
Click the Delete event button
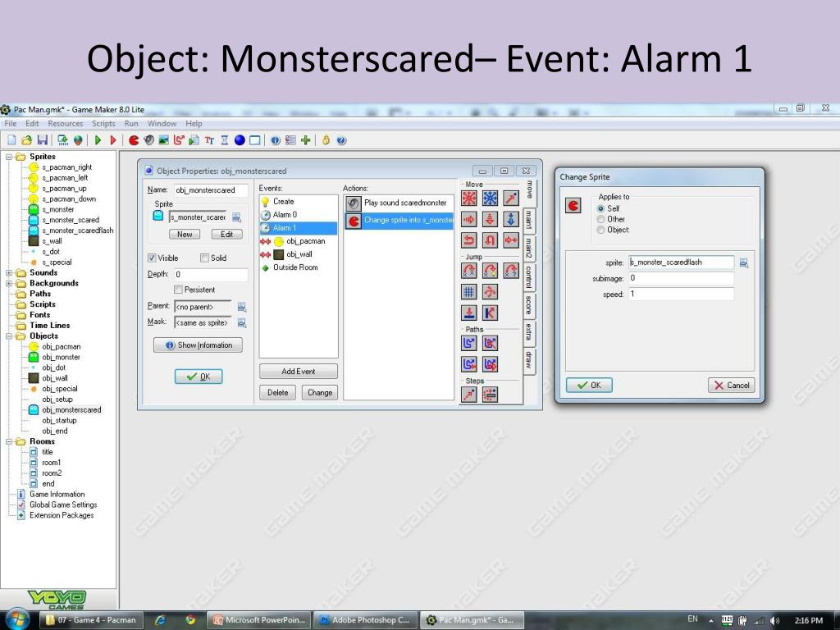click(277, 393)
